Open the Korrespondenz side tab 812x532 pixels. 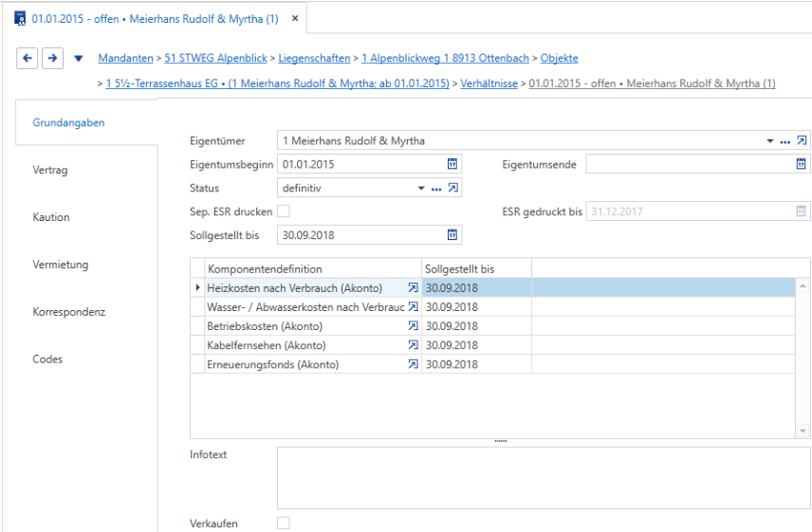tap(69, 312)
